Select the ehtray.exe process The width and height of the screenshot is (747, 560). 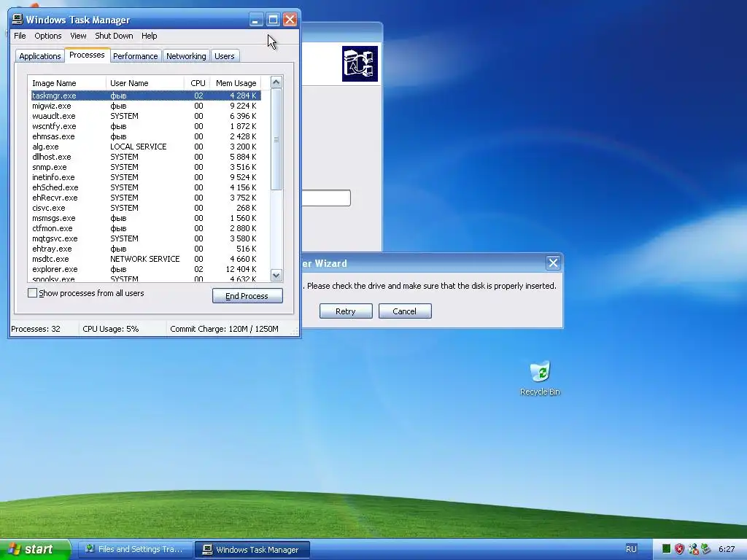pyautogui.click(x=146, y=249)
